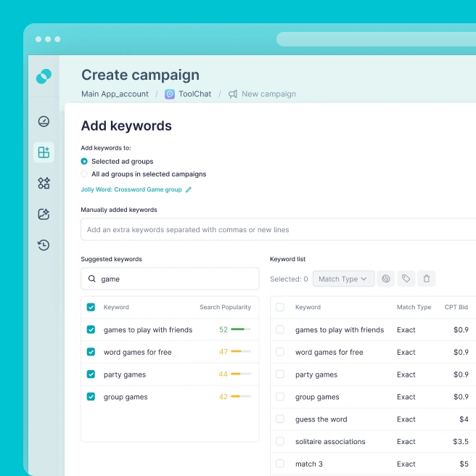Click the bid target icon in keyword list toolbar
The width and height of the screenshot is (476, 476).
pos(386,279)
